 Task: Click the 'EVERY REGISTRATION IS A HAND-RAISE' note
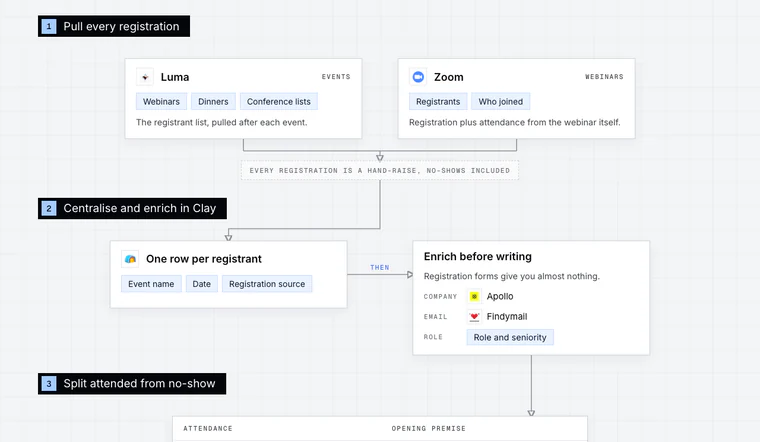[380, 171]
